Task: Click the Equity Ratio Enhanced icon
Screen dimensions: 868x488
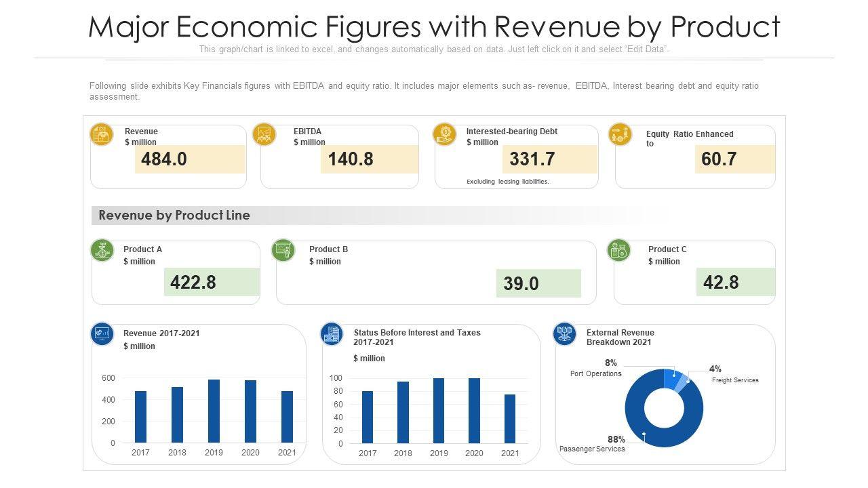Action: tap(619, 134)
